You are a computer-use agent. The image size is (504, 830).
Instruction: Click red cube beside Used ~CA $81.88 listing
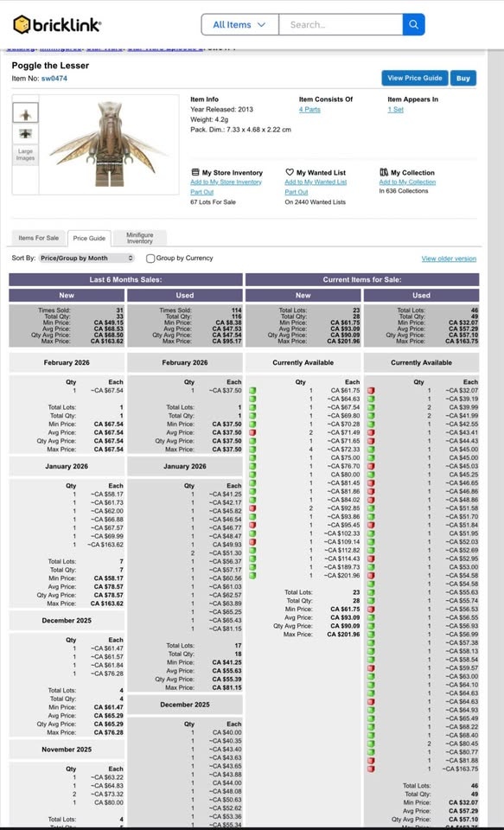pyautogui.click(x=371, y=761)
